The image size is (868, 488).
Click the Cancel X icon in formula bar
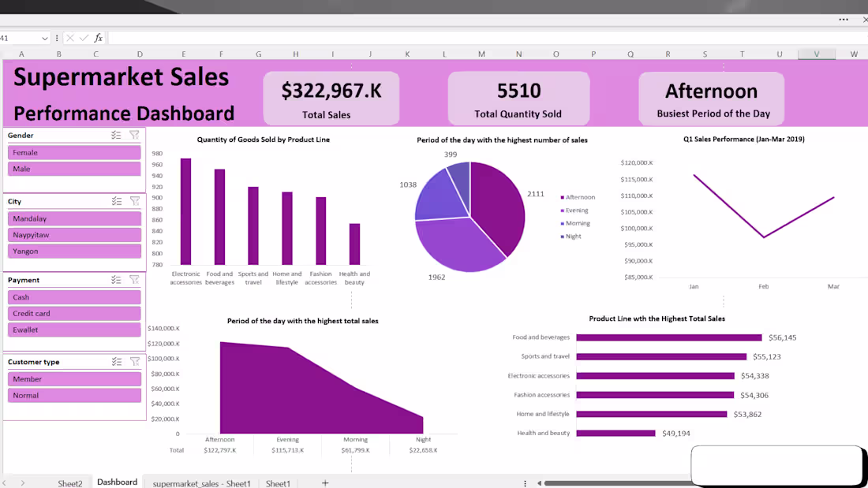(x=71, y=37)
